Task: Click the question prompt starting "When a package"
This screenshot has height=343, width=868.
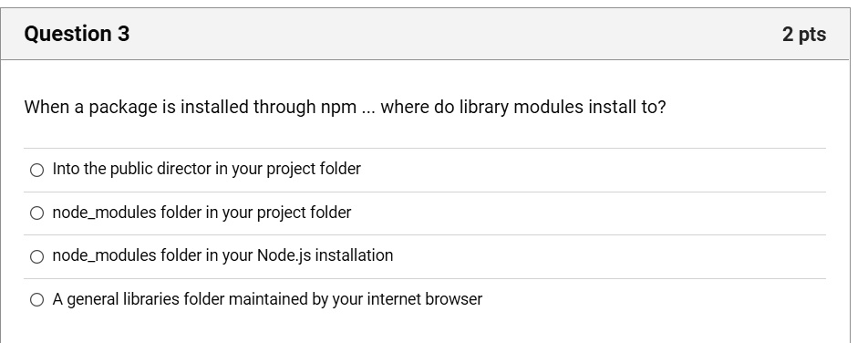Action: pos(345,107)
